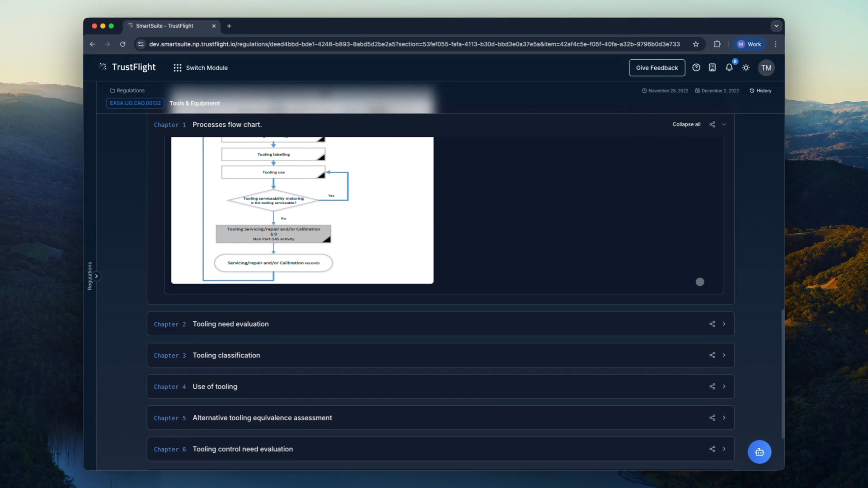Image resolution: width=868 pixels, height=488 pixels.
Task: Click share icon for Chapter 4
Action: [712, 386]
